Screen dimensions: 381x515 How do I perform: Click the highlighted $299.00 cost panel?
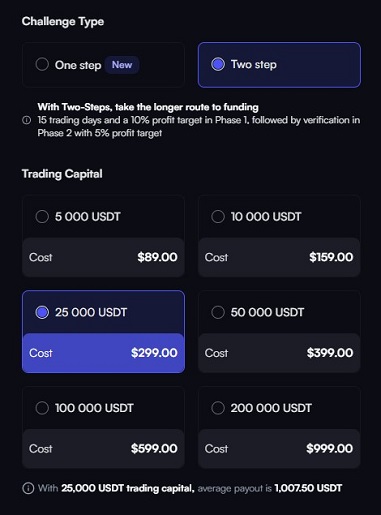[x=103, y=353]
